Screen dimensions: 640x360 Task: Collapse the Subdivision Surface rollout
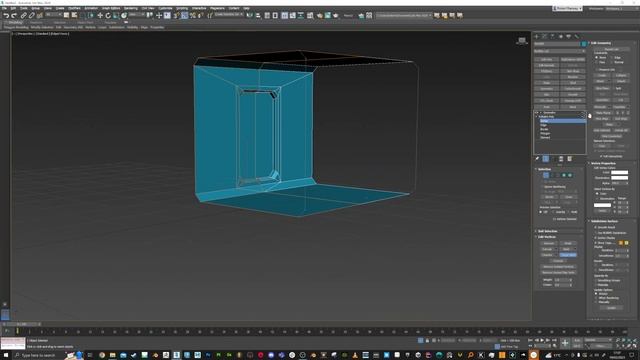604,221
